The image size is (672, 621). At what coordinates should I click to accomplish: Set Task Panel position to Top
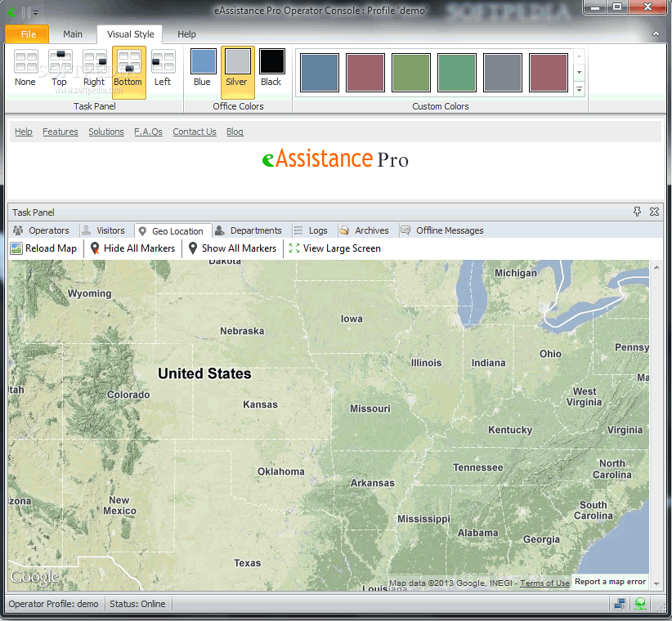click(60, 69)
